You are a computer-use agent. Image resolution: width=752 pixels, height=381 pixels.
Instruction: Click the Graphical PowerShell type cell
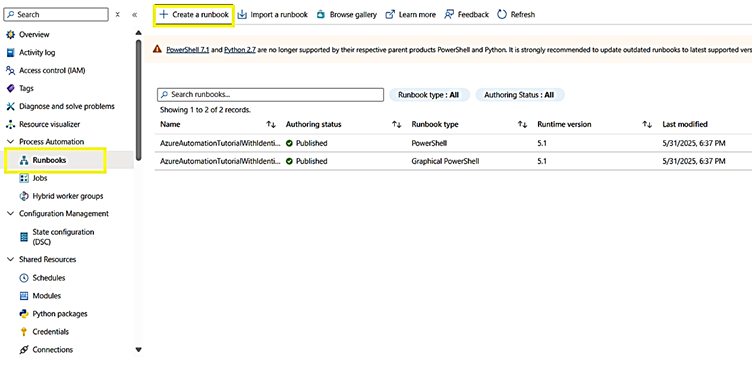click(x=445, y=161)
